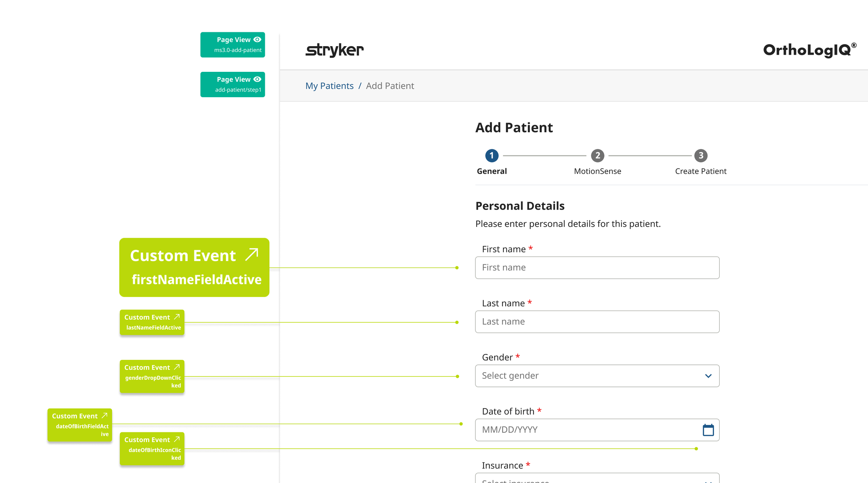This screenshot has width=868, height=483.
Task: Click arrow icon on firstNameFieldActive event tag
Action: (252, 254)
